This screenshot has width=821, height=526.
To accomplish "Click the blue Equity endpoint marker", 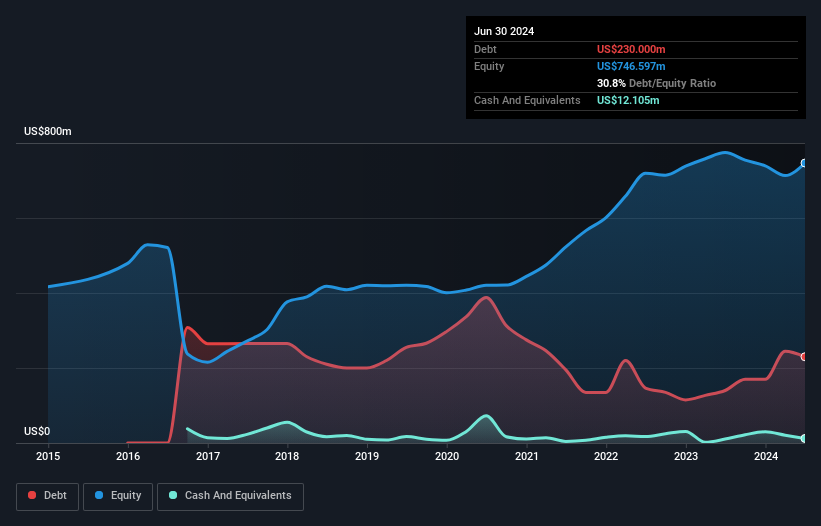I will click(804, 163).
